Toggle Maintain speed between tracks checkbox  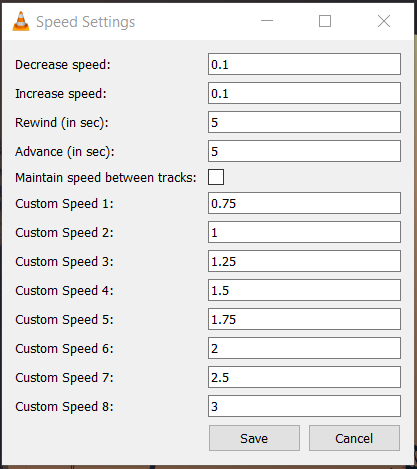coord(216,177)
